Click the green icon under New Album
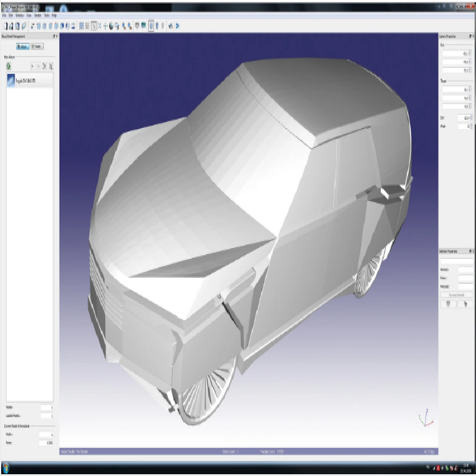 click(9, 65)
